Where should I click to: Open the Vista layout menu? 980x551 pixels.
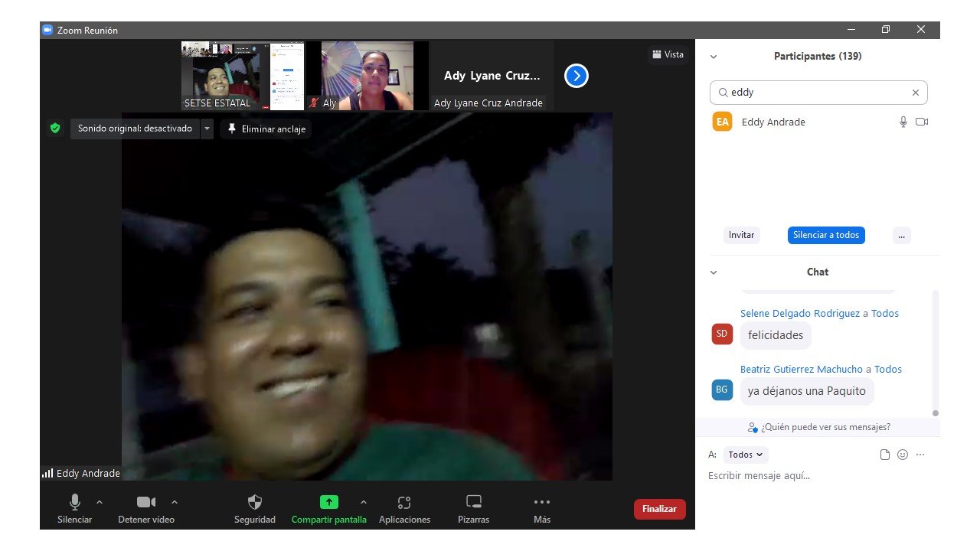pos(668,54)
